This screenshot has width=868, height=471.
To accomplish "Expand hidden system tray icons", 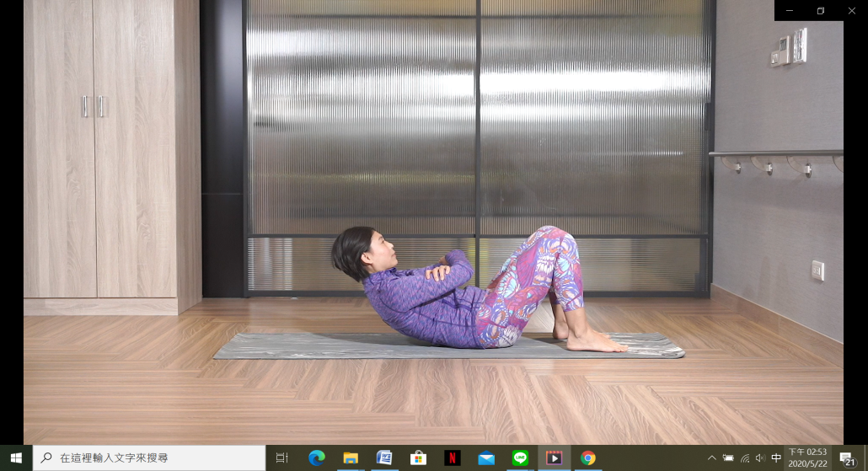I will [x=712, y=458].
